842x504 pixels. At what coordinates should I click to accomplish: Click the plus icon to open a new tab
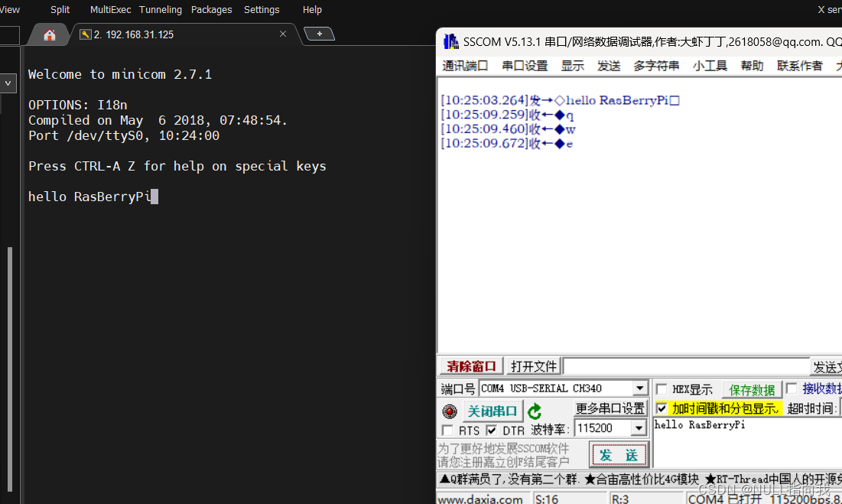(319, 34)
